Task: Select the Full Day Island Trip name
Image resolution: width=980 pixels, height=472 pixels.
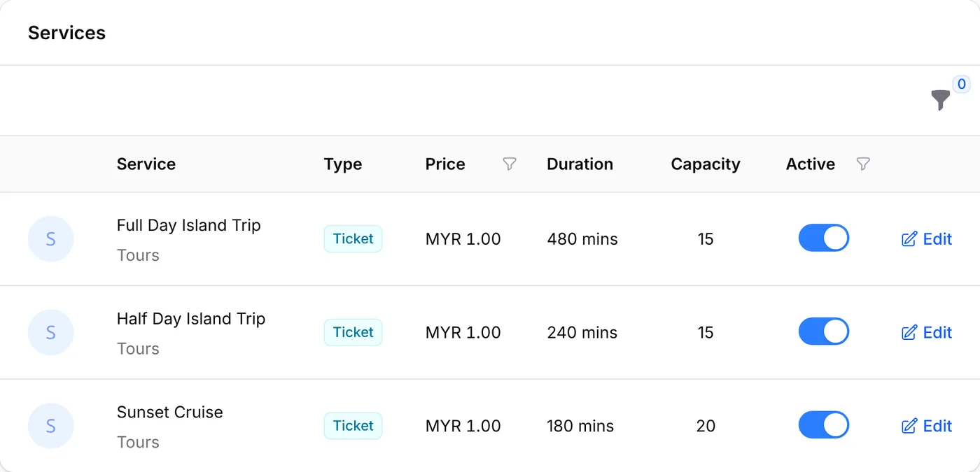Action: (189, 225)
